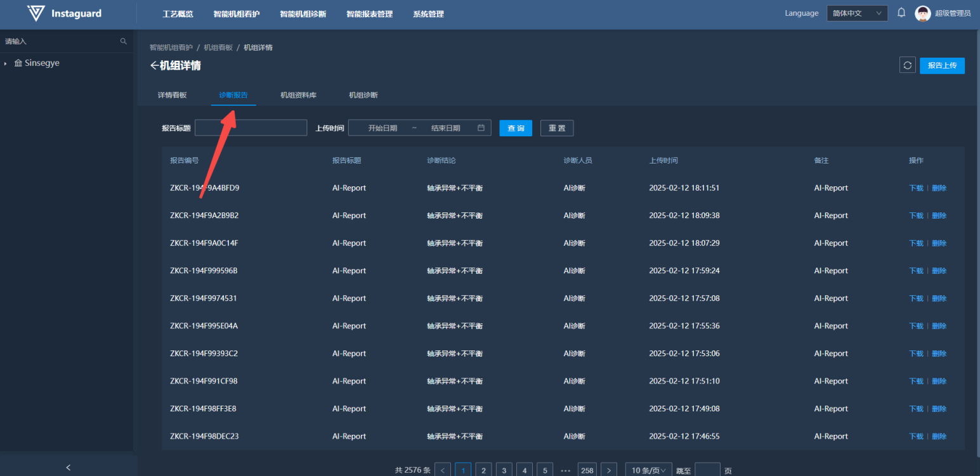Click the back arrow beside 机组详情
The width and height of the screenshot is (980, 476).
(154, 66)
